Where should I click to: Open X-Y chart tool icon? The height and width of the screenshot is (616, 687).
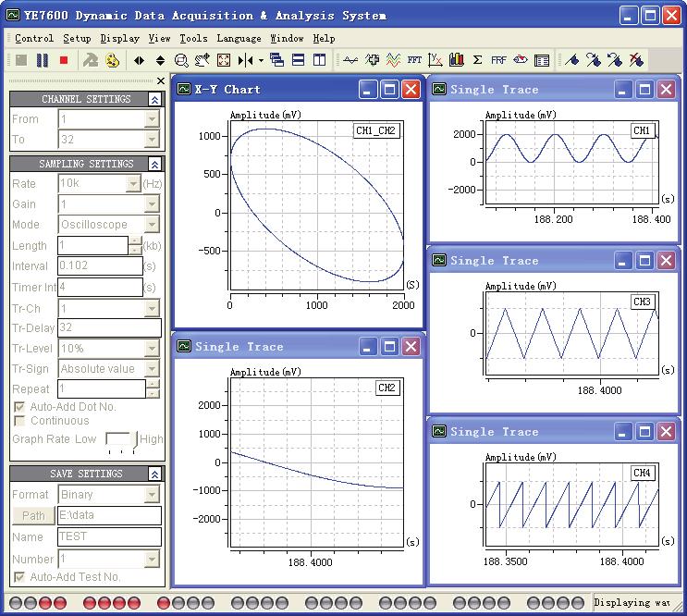436,60
